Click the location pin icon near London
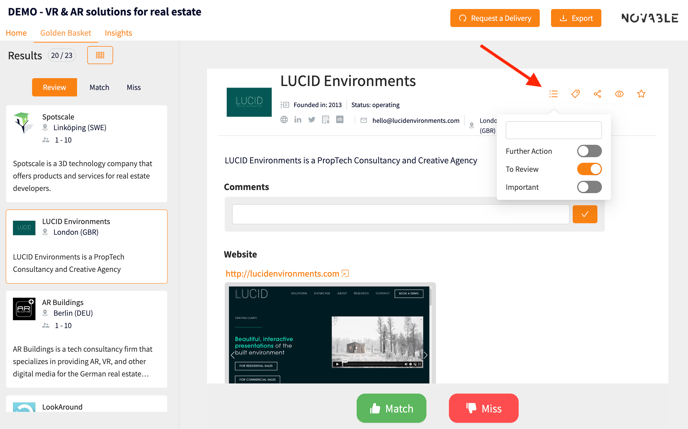The image size is (688, 429). click(x=472, y=125)
